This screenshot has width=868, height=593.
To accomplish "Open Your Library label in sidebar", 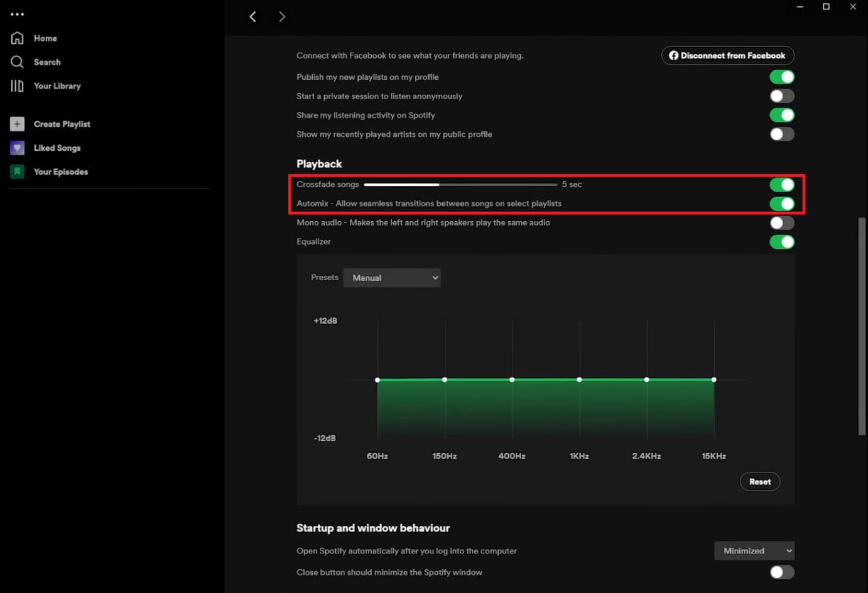I will click(x=57, y=86).
